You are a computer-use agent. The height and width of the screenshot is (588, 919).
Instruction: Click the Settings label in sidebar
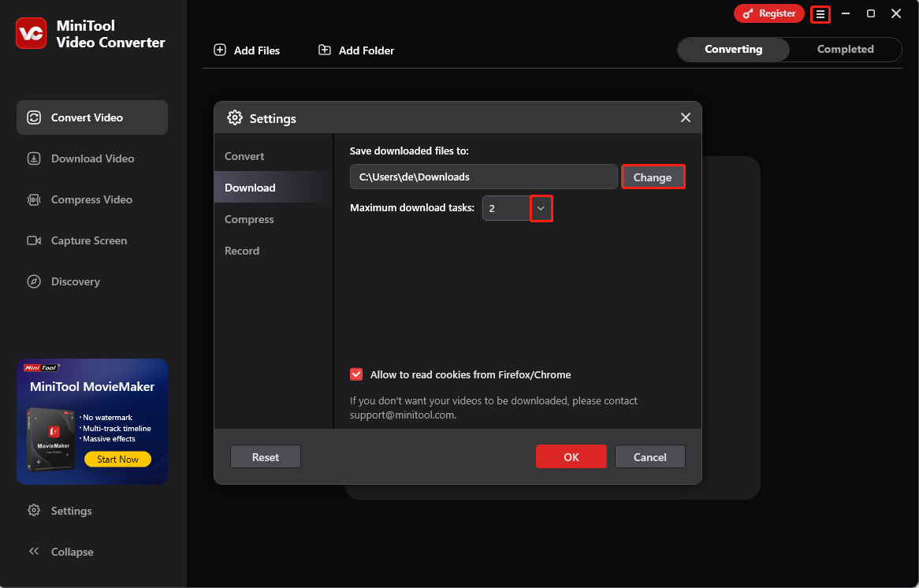72,511
